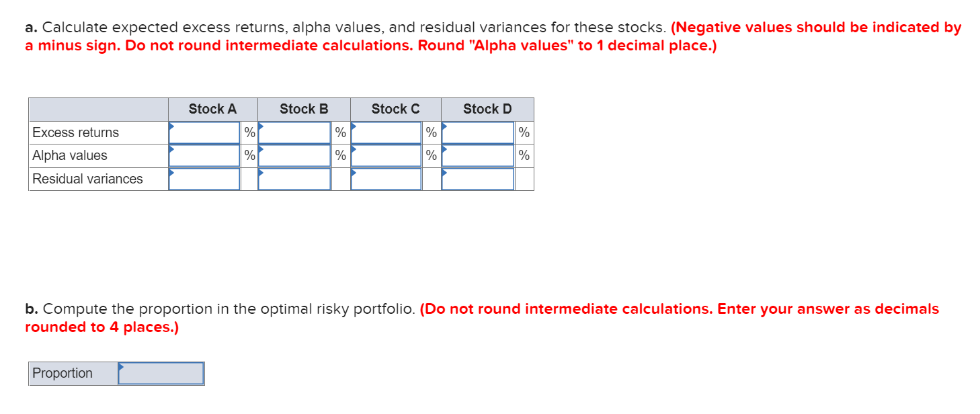
Task: Click the blue marker beside the Proportion field
Action: [x=121, y=368]
